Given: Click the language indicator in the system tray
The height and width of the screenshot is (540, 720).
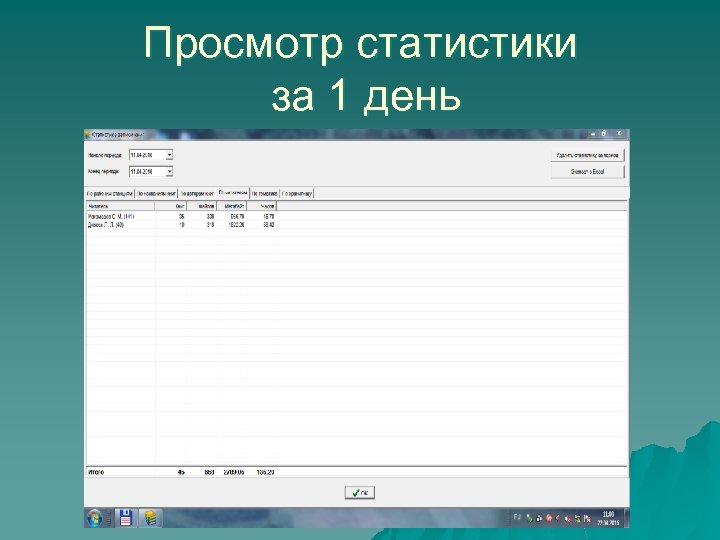Looking at the screenshot, I should (x=517, y=518).
